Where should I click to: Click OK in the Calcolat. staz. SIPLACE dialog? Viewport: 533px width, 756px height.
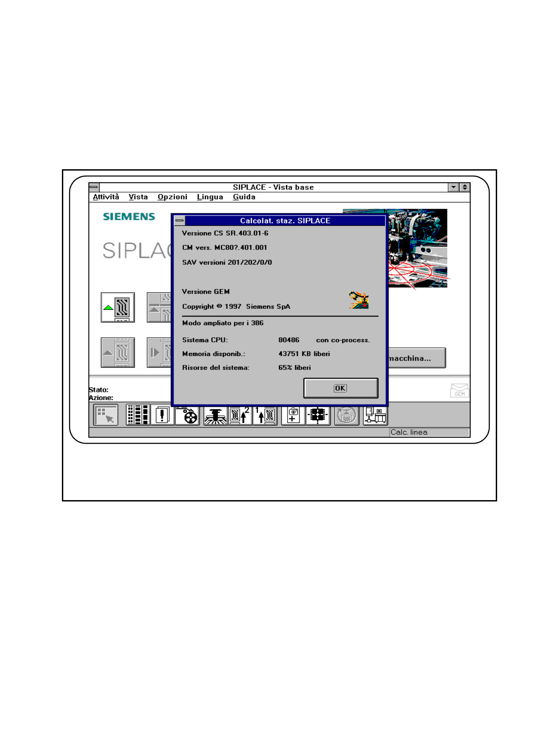pos(341,388)
